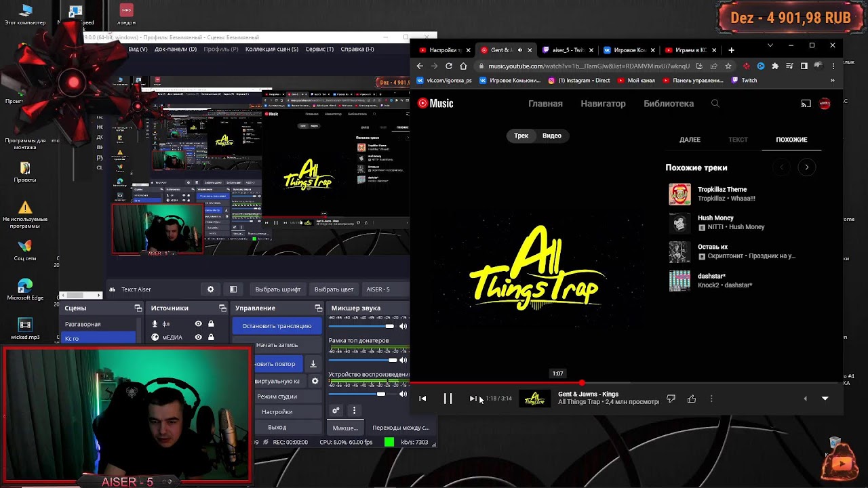Mute the Рамка топ донатеров audio channel
The height and width of the screenshot is (488, 868).
coord(403,360)
